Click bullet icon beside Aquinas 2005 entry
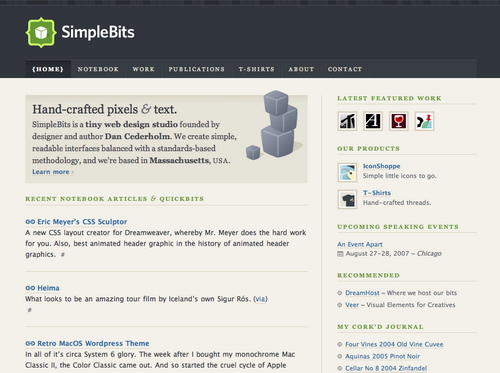This screenshot has height=373, width=500. click(x=340, y=356)
